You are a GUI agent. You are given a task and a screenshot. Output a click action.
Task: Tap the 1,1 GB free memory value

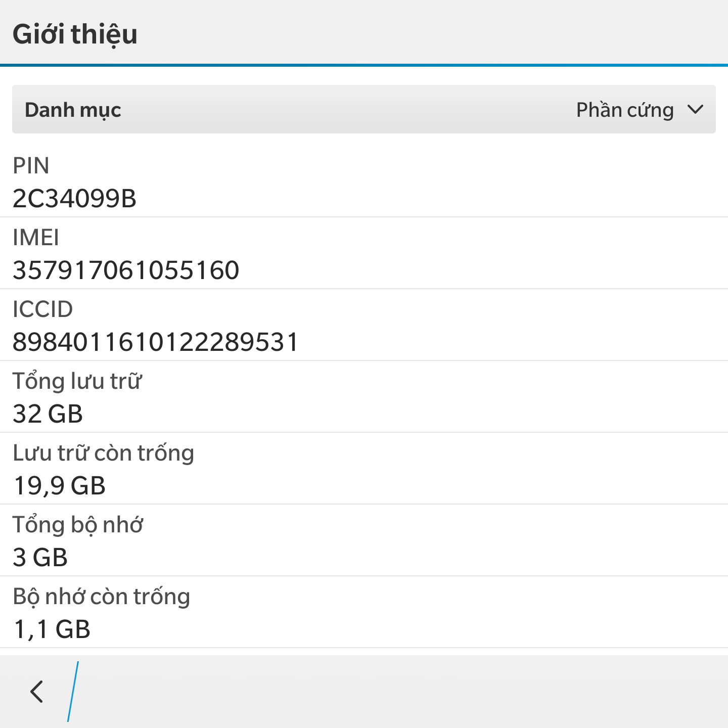point(52,629)
